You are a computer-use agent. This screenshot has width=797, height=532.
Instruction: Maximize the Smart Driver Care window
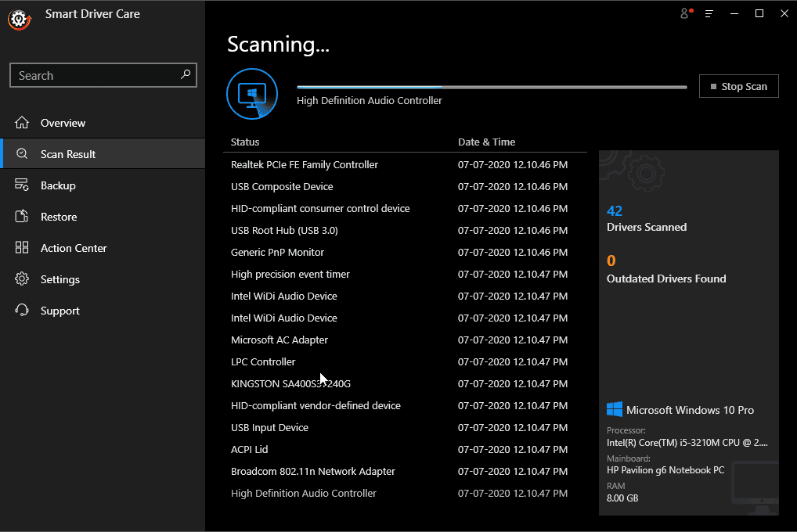pyautogui.click(x=759, y=14)
